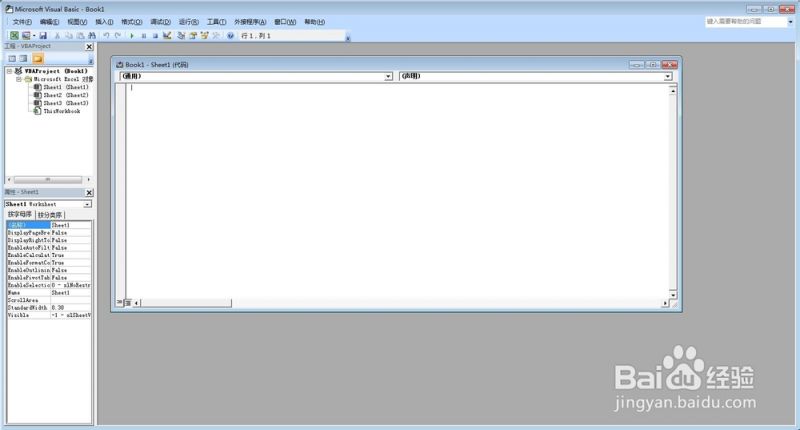Open the object (通用) dropdown in code window
This screenshot has width=800, height=430.
point(388,77)
